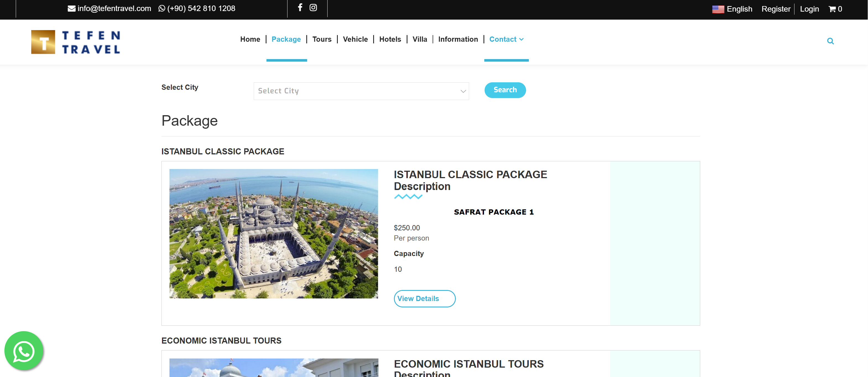The image size is (868, 377).
Task: Click the Facebook icon in top bar
Action: pos(300,7)
